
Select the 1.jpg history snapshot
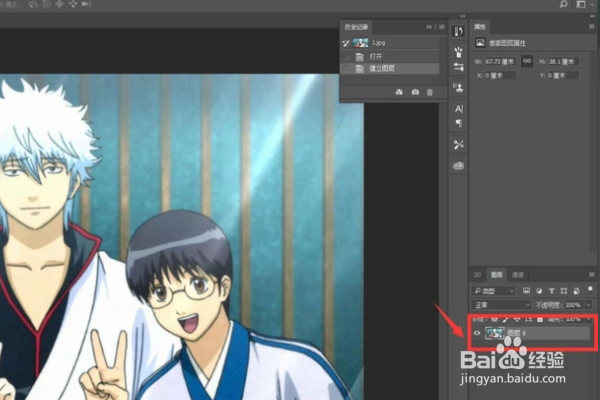pyautogui.click(x=390, y=43)
